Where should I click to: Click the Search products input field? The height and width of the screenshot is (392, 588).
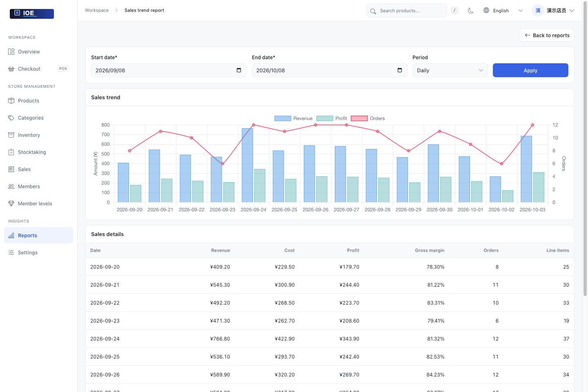[406, 11]
